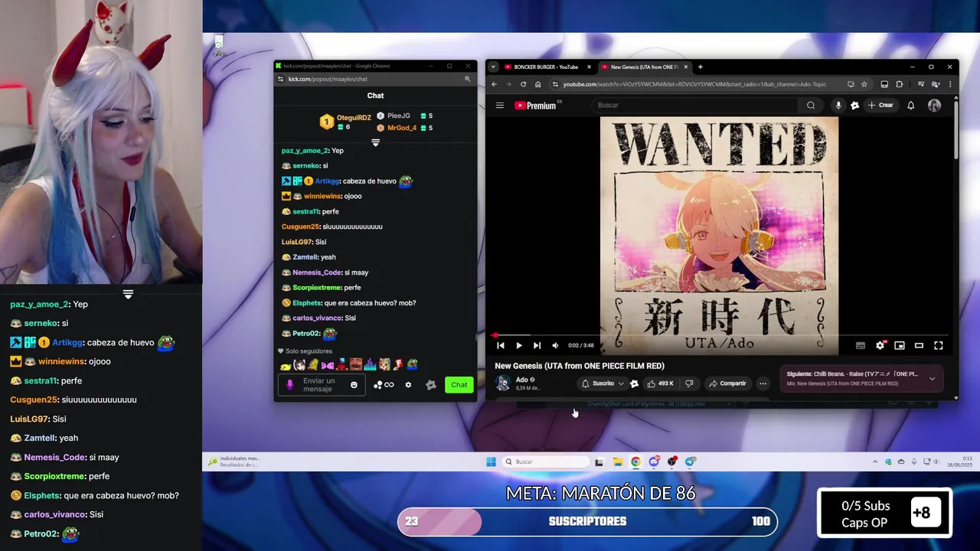Enter fullscreen on the YouTube video
This screenshot has height=551, width=980.
tap(939, 346)
